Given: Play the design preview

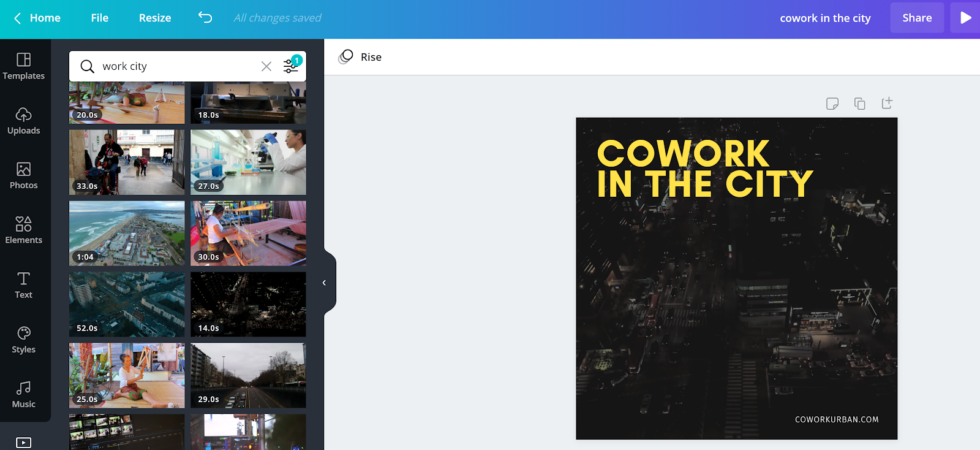Looking at the screenshot, I should click(965, 18).
